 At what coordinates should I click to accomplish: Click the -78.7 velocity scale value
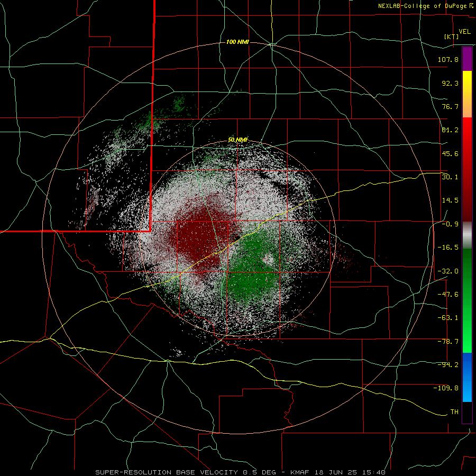tap(448, 342)
